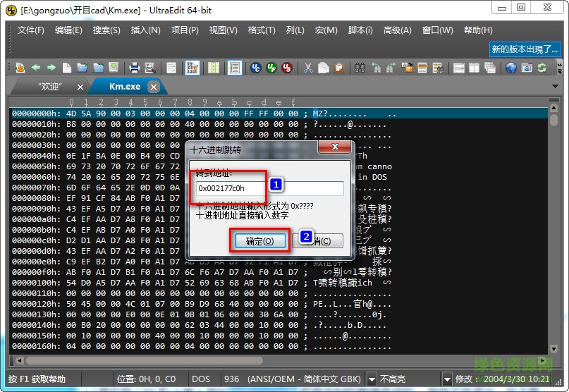The width and height of the screenshot is (569, 392).
Task: Click the UltraSentry US icon
Action: click(x=287, y=68)
